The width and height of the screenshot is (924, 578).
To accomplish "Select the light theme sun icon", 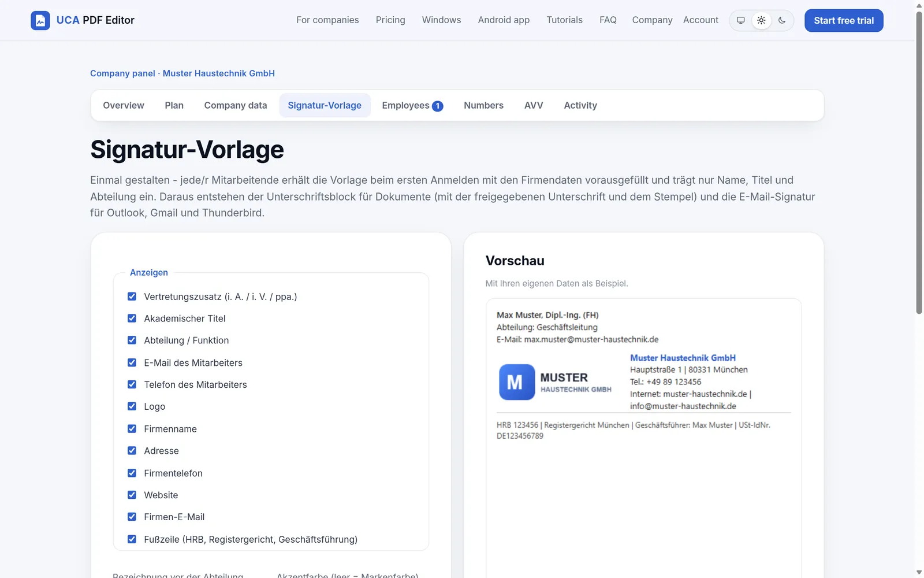I will [x=761, y=20].
